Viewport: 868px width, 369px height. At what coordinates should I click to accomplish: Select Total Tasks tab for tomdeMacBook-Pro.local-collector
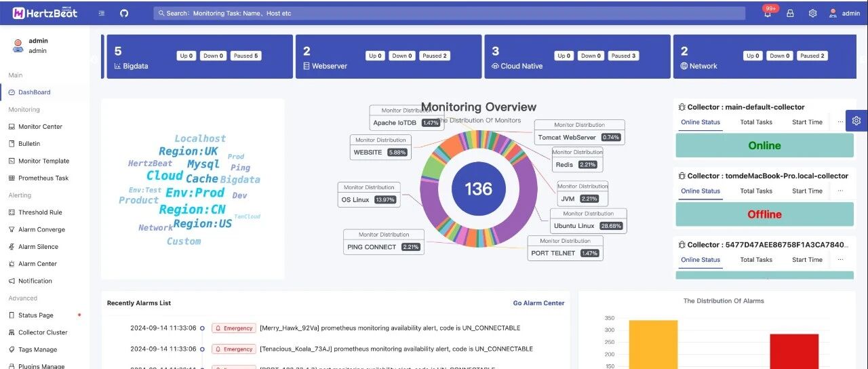pos(756,191)
